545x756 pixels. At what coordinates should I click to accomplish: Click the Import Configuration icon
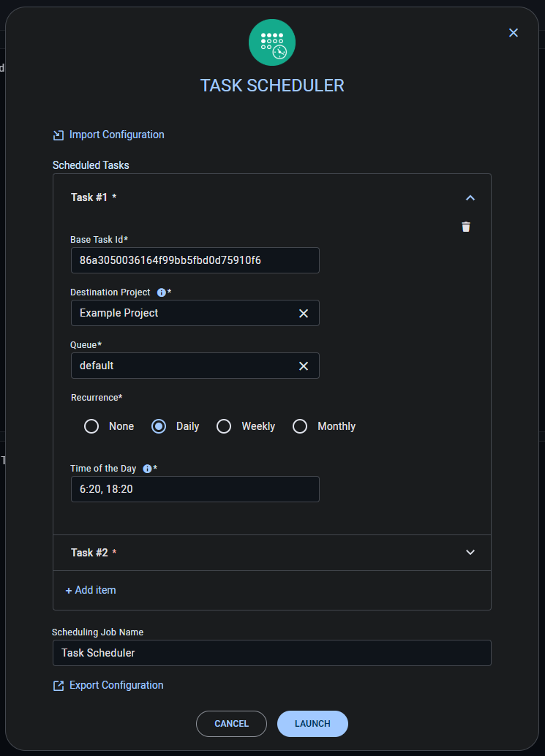click(x=58, y=135)
